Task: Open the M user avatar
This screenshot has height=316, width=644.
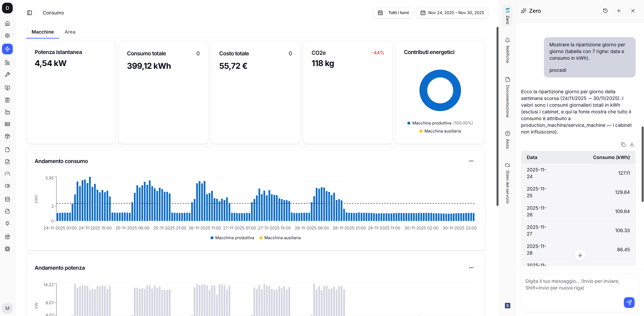Action: pos(7,308)
